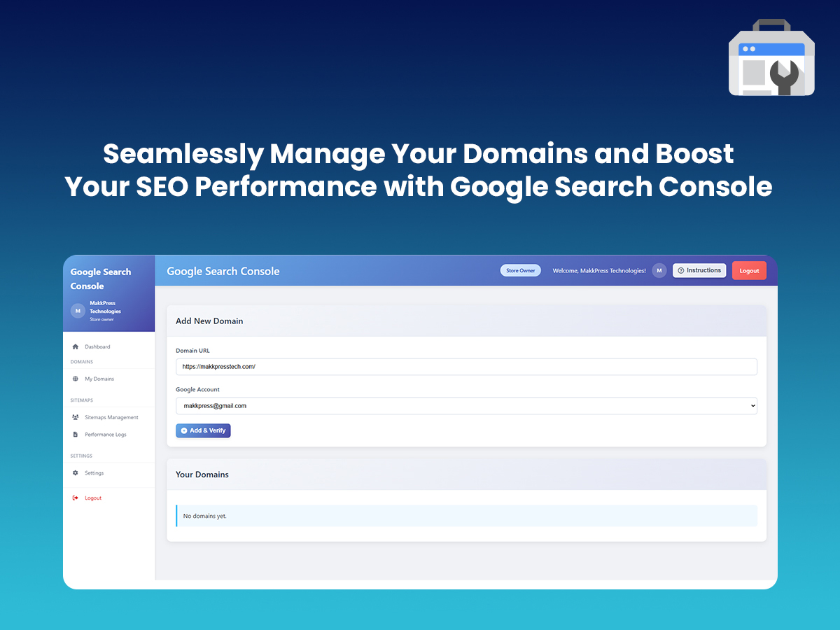Click the Instructions button
Viewport: 840px width, 630px height.
[x=699, y=270]
